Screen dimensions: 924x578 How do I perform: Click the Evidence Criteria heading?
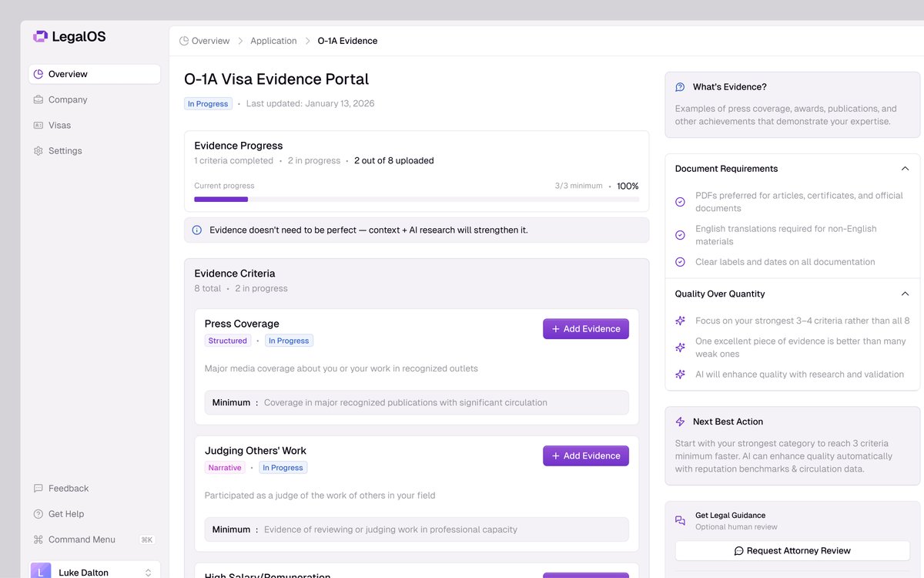(235, 274)
